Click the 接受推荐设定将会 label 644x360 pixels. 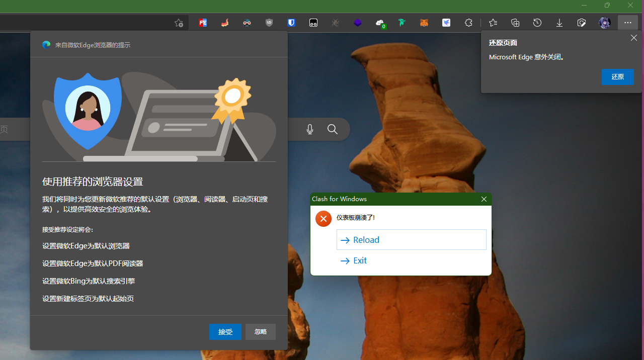pyautogui.click(x=67, y=230)
